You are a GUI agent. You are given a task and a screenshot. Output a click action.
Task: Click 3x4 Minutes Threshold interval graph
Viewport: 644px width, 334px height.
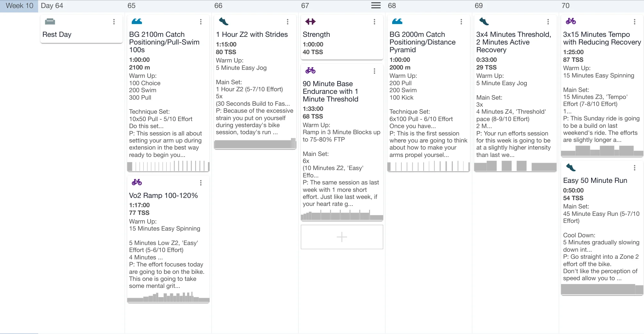(x=515, y=166)
